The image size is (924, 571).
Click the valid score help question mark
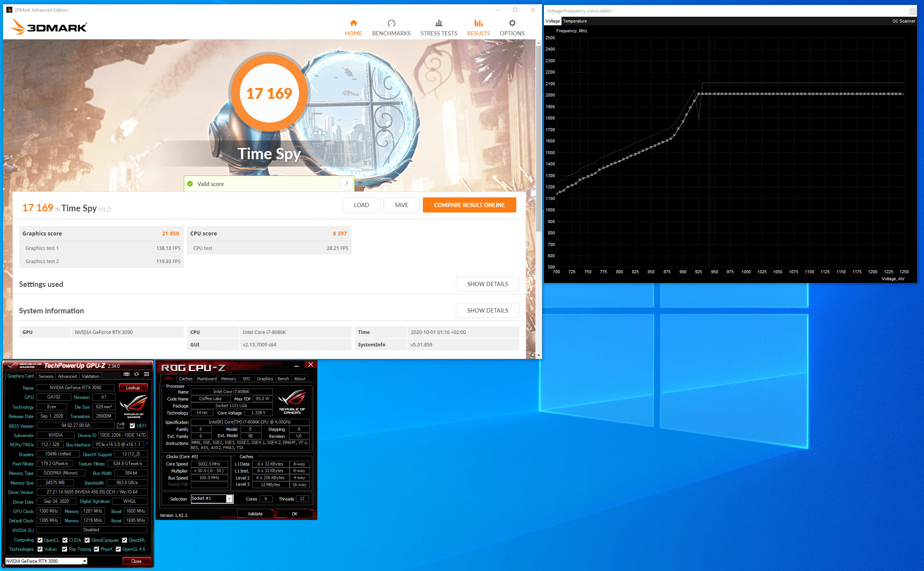tap(347, 184)
